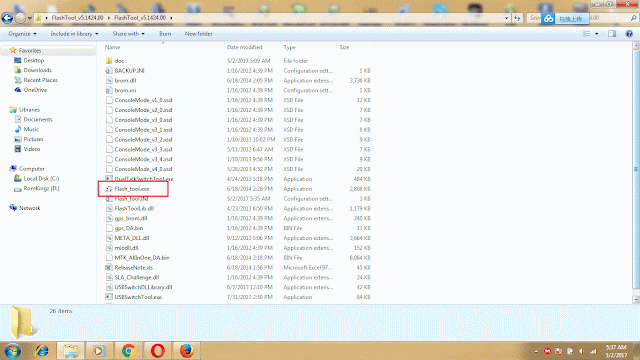This screenshot has width=640, height=360.
Task: Open Firefox from taskbar
Action: 187,351
